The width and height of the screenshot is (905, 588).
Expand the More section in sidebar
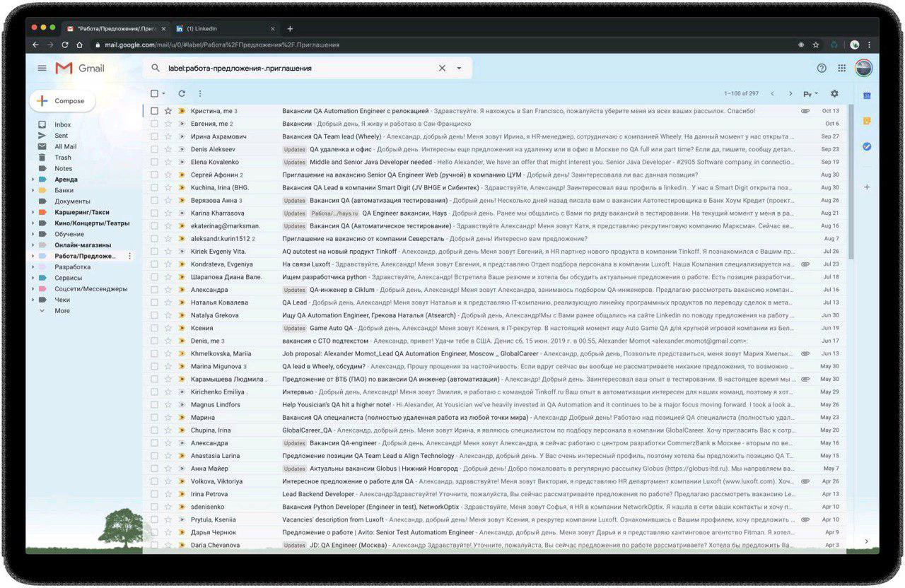[42, 311]
